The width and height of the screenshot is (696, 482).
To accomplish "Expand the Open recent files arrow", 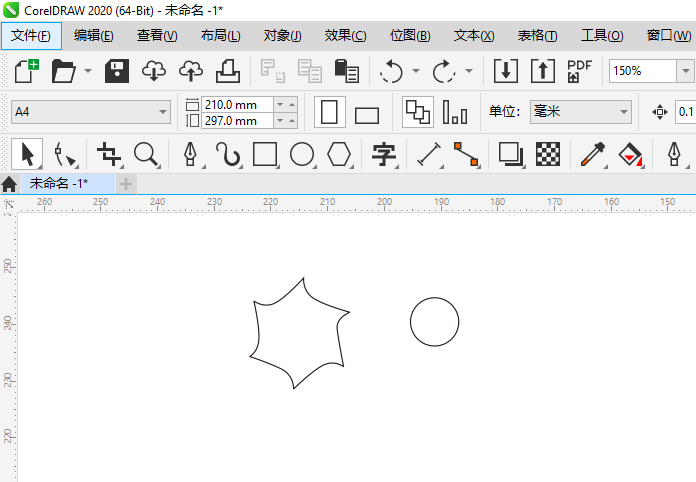I will click(88, 71).
